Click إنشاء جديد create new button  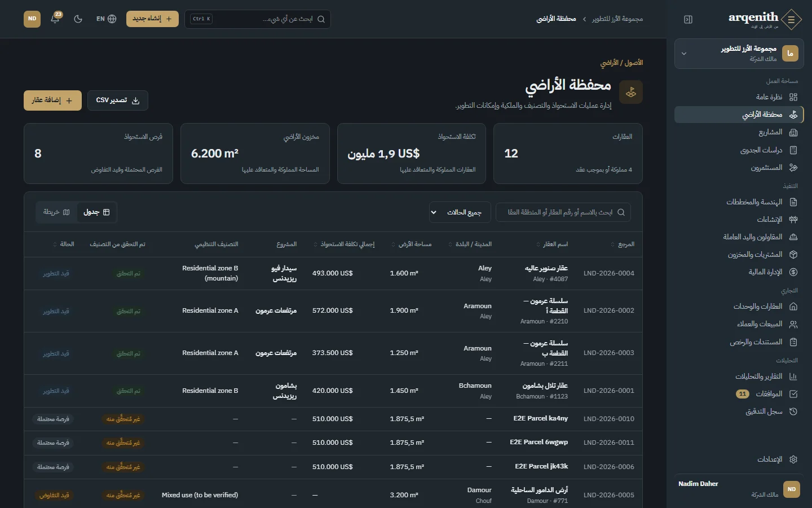[x=152, y=19]
